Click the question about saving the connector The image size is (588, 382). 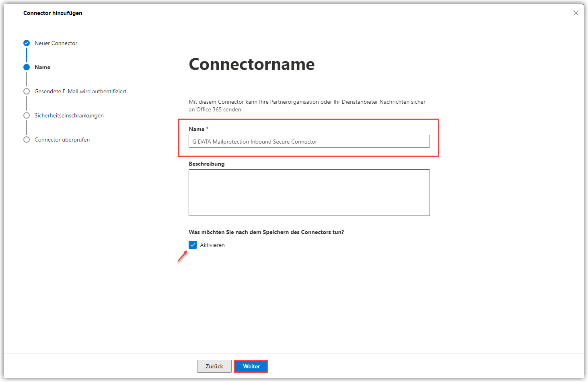[x=266, y=232]
